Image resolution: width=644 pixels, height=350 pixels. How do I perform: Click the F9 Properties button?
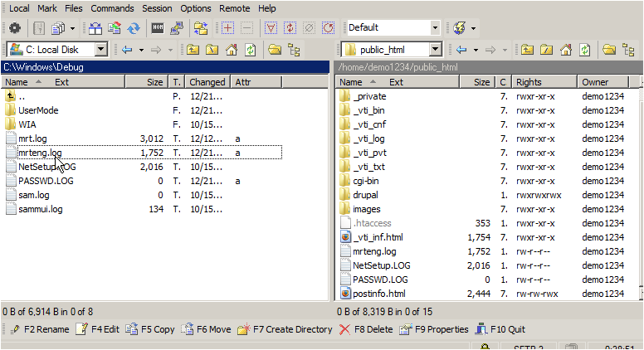tap(434, 329)
